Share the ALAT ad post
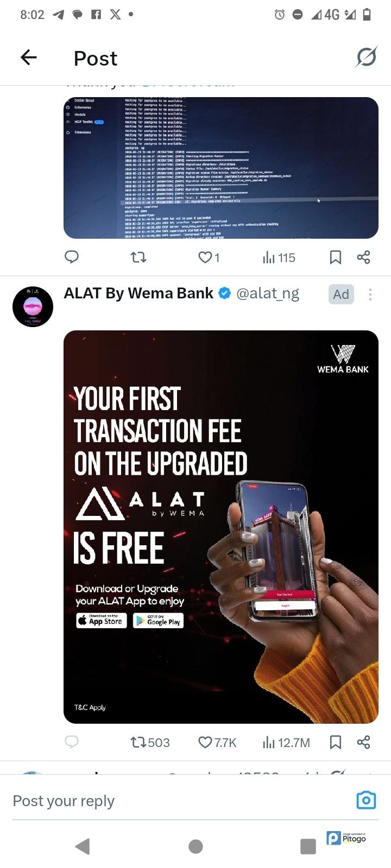Viewport: 391px width, 868px height. [x=363, y=742]
